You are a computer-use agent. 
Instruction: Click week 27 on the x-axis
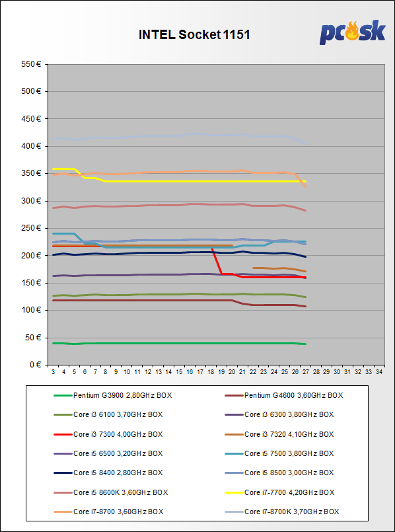coord(305,372)
